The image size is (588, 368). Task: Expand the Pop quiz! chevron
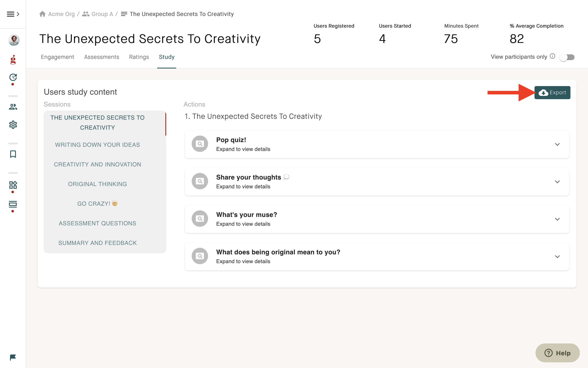[557, 144]
